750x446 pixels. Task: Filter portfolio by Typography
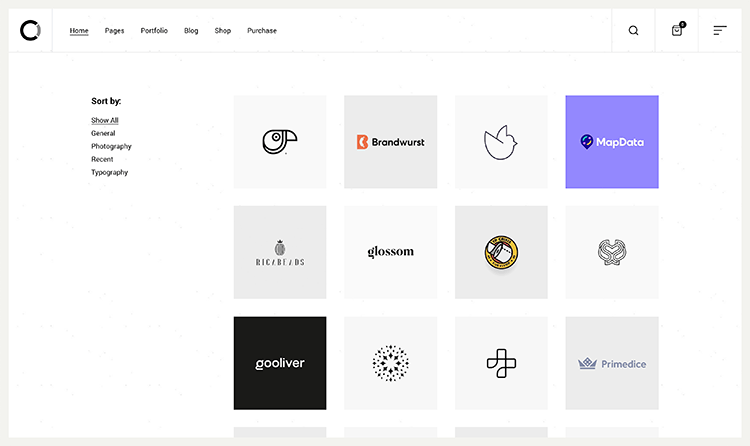coord(110,172)
